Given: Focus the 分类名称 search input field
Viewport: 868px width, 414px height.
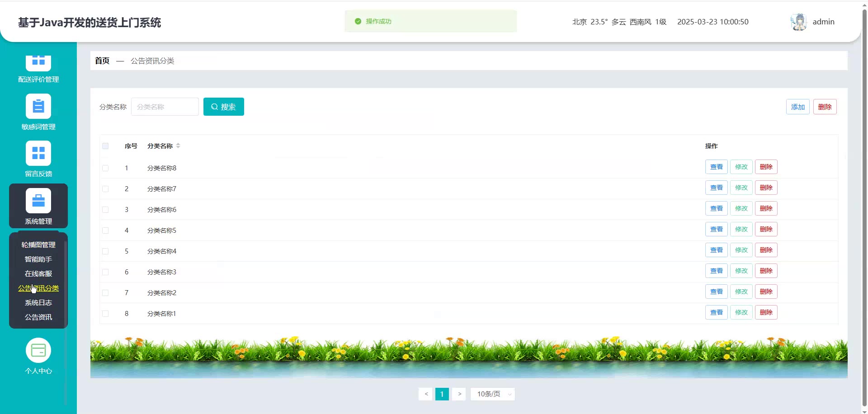Looking at the screenshot, I should tap(165, 107).
